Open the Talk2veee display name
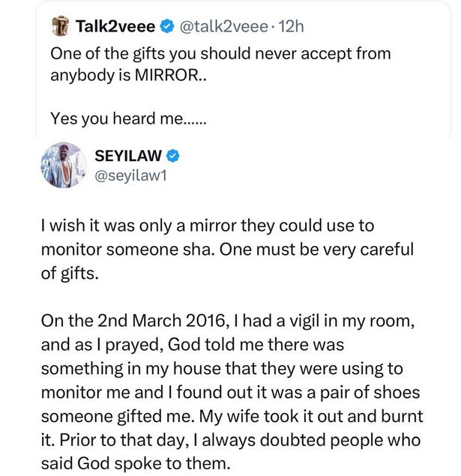The height and width of the screenshot is (476, 461). point(115,27)
